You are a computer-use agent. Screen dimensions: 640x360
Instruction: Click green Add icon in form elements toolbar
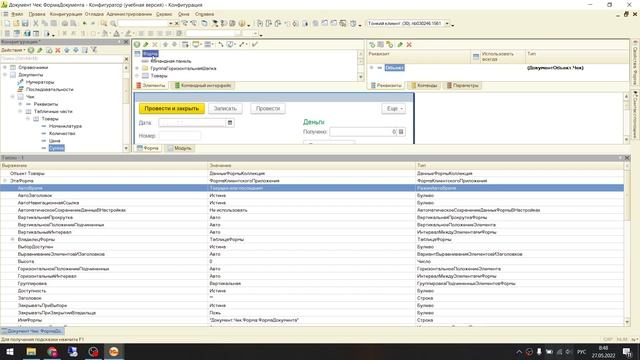tap(137, 44)
